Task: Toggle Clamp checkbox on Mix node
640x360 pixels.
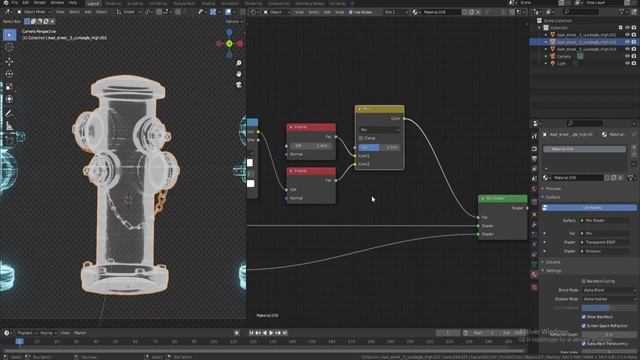Action: pyautogui.click(x=361, y=138)
